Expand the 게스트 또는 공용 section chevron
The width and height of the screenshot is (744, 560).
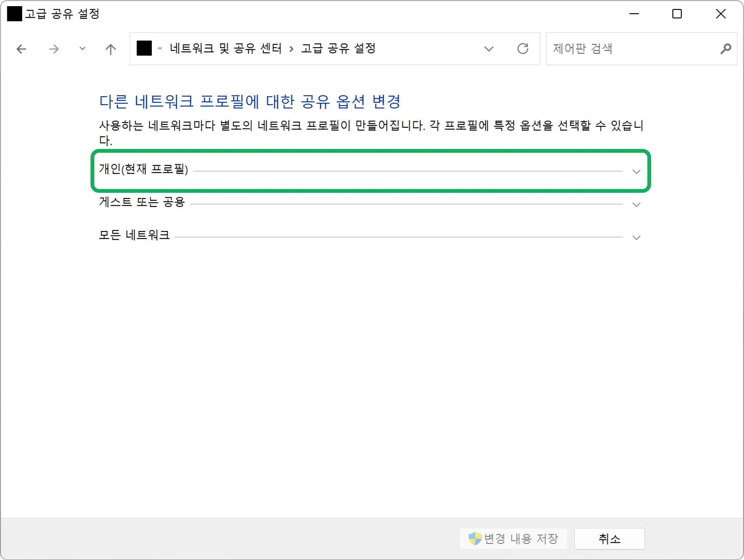pos(636,204)
